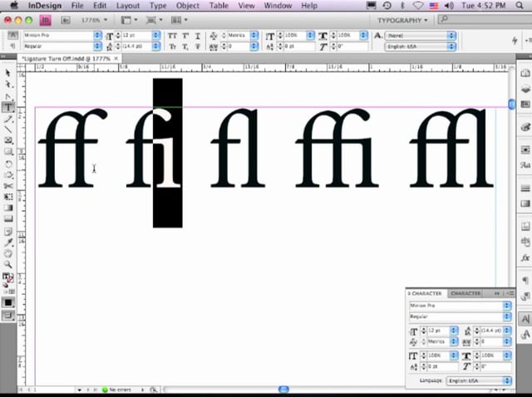
Task: Select the Selection arrow tool
Action: 8,72
